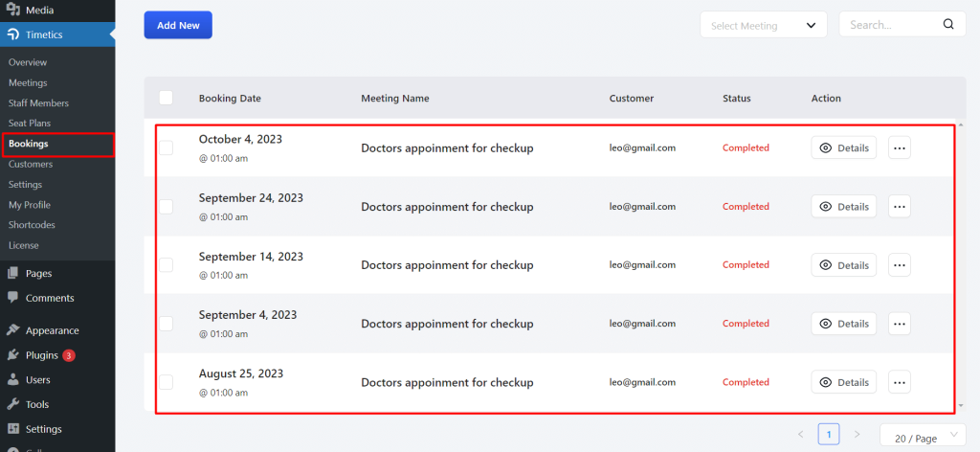Image resolution: width=980 pixels, height=452 pixels.
Task: Click the Plugins update count badge
Action: click(x=69, y=355)
